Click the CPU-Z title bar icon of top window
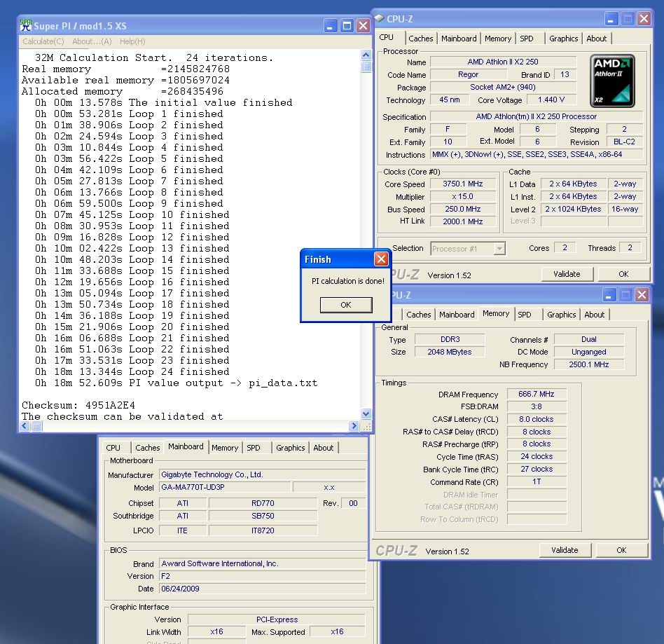Image resolution: width=664 pixels, height=644 pixels. click(x=379, y=18)
